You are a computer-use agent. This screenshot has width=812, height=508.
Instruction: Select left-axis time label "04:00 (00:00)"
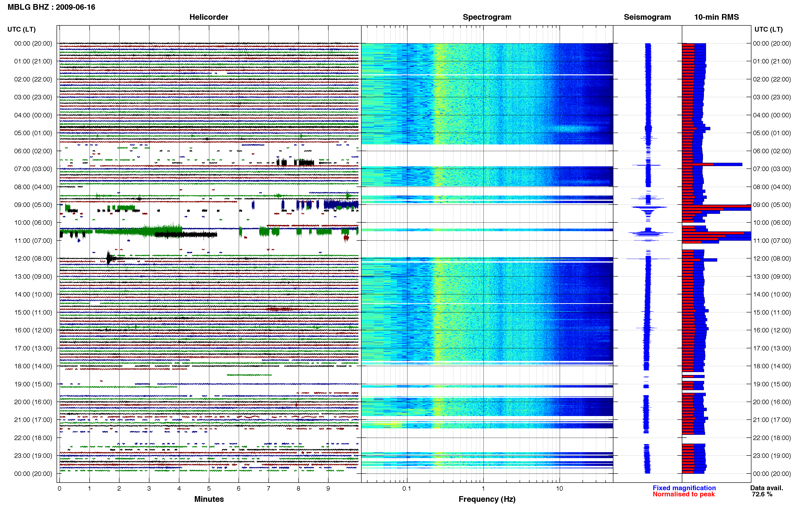pyautogui.click(x=33, y=115)
